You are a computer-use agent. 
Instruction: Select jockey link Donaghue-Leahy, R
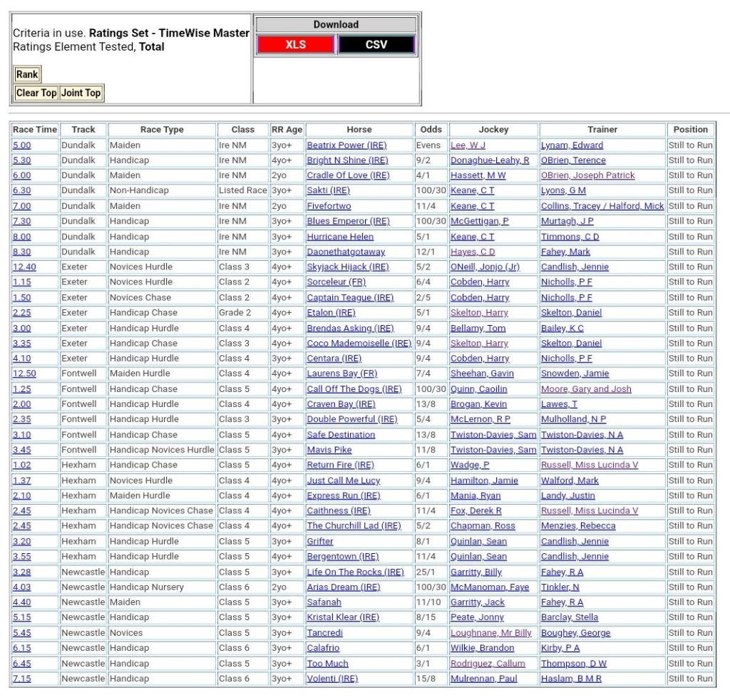pos(489,160)
